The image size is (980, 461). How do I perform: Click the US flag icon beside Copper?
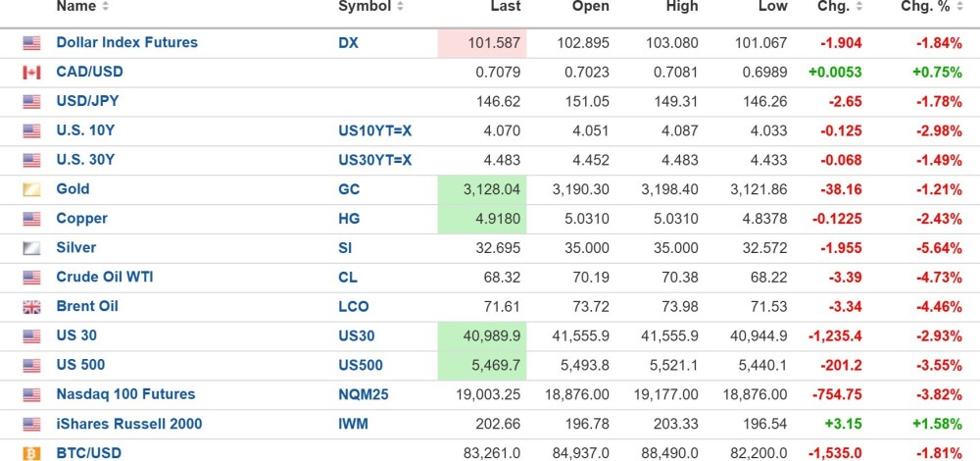[x=31, y=219]
